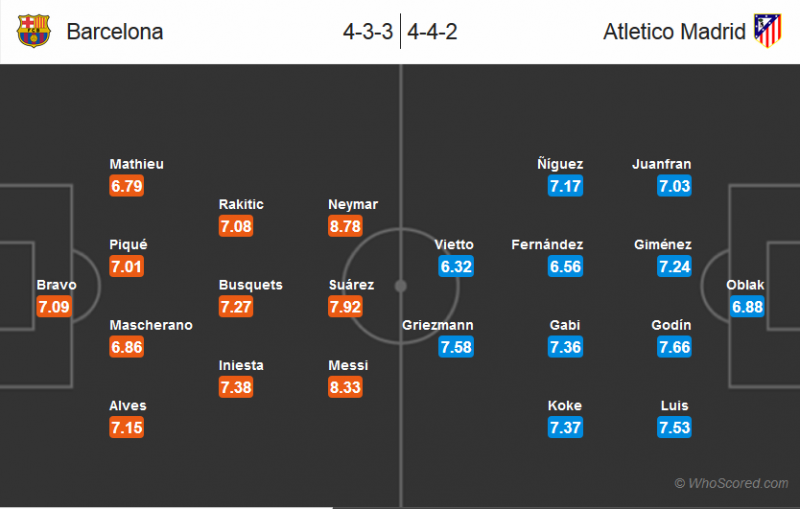Select the Koke player name
800x509 pixels.
565,405
